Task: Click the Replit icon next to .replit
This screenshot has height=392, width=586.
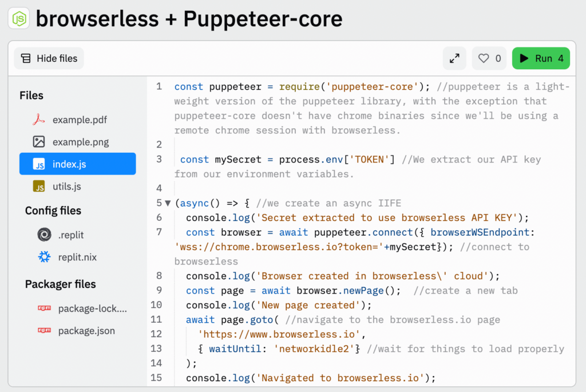Action: click(44, 235)
